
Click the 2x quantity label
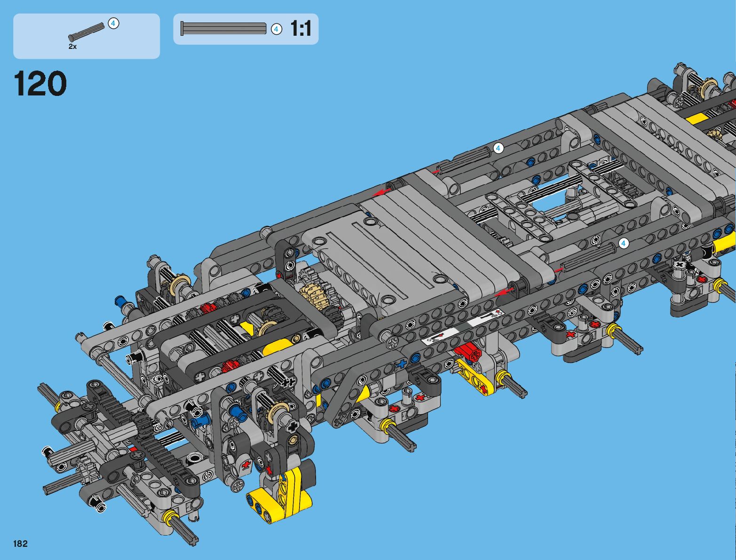coord(72,47)
